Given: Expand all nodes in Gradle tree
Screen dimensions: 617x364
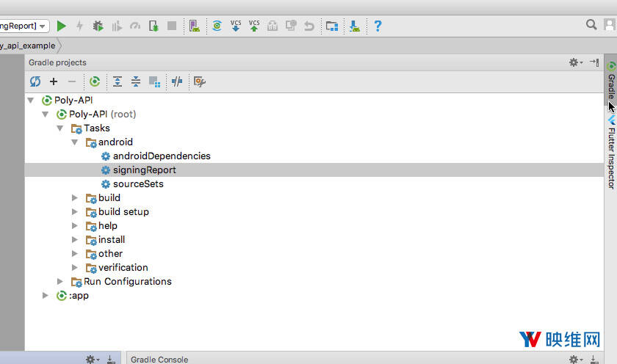Looking at the screenshot, I should tap(118, 81).
